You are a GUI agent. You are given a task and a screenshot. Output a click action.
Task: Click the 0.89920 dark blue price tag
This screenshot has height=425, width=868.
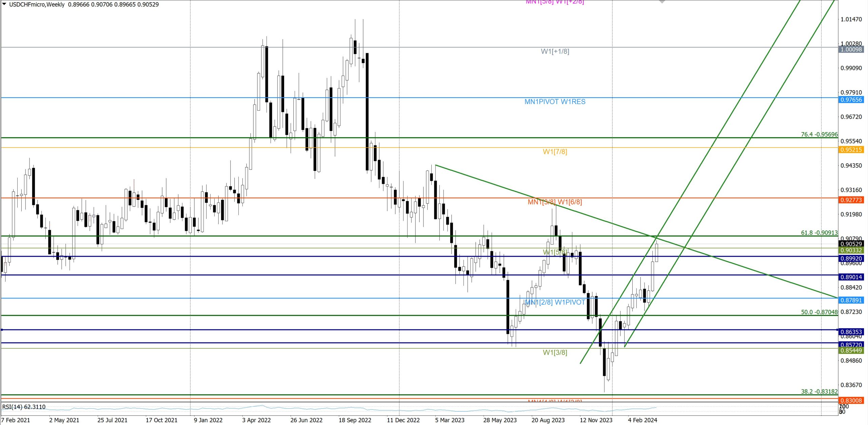851,258
